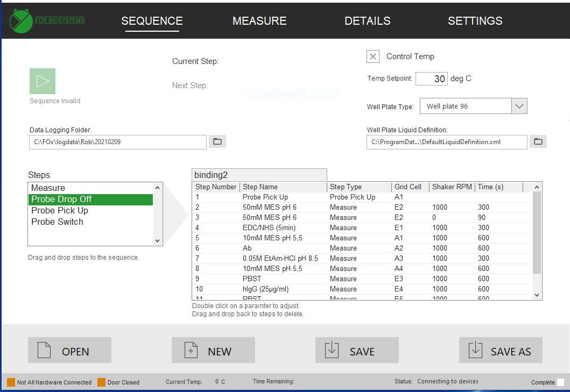Select Probe Pick Up in Steps list
The width and height of the screenshot is (570, 392).
90,211
